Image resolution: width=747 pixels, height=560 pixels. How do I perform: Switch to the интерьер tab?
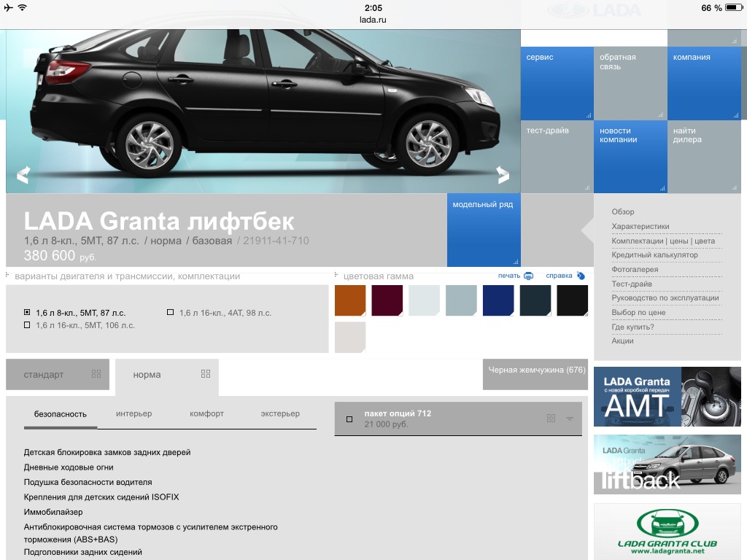tap(133, 414)
